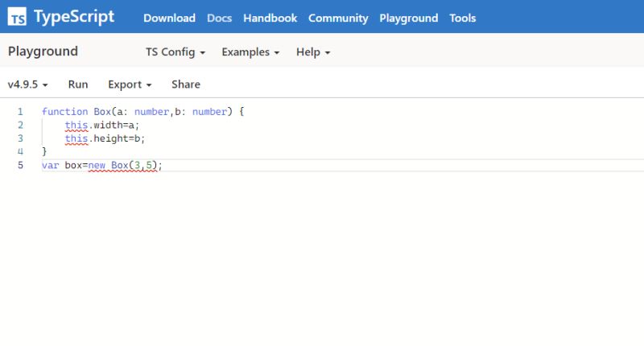Click the 'var' keyword on line 5
This screenshot has height=346, width=644.
51,166
